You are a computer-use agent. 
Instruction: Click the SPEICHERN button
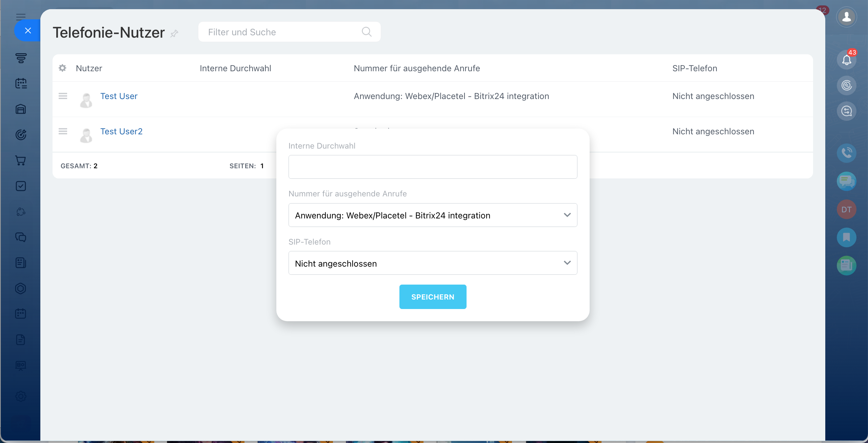click(x=433, y=297)
